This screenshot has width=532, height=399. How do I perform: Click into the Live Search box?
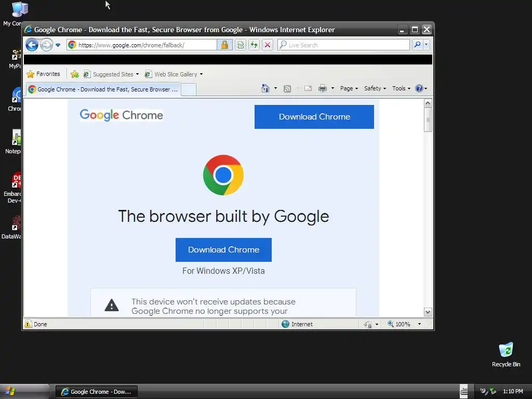(x=343, y=45)
